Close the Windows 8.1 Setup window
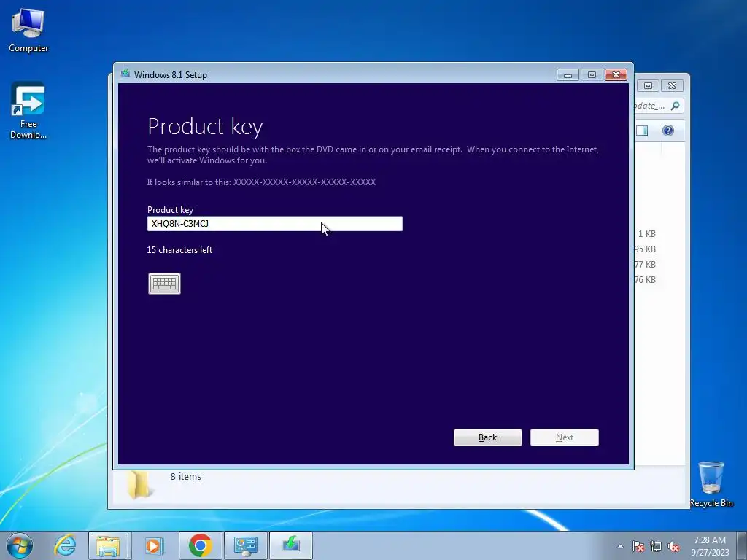The height and width of the screenshot is (560, 747). click(x=616, y=75)
